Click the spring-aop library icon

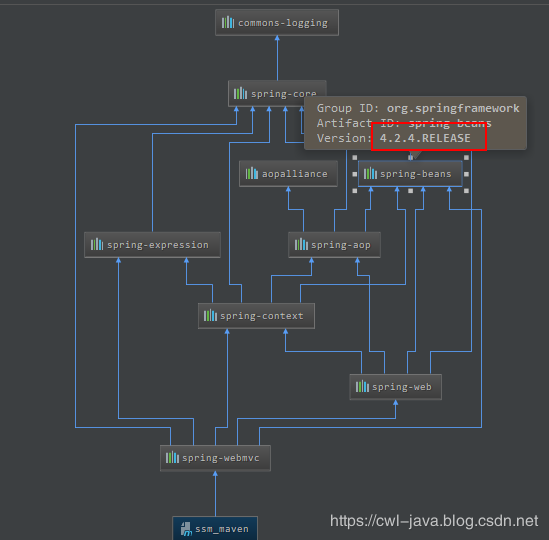[301, 244]
